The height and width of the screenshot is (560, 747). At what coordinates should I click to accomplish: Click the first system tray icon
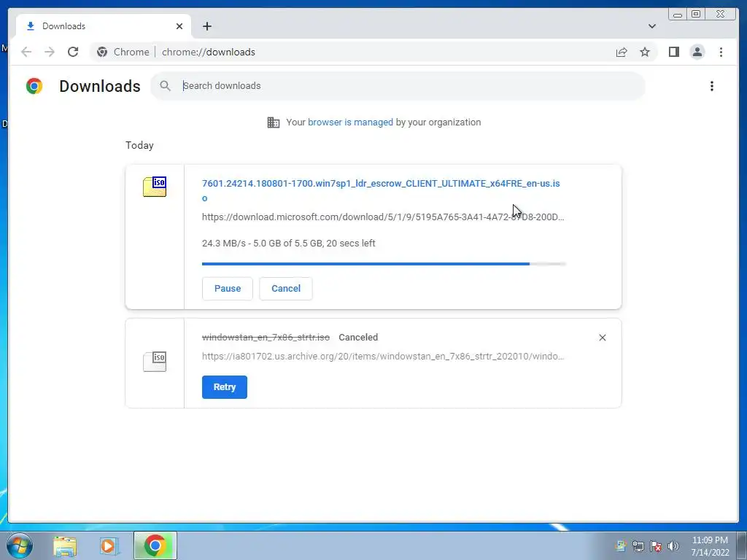[x=620, y=546]
